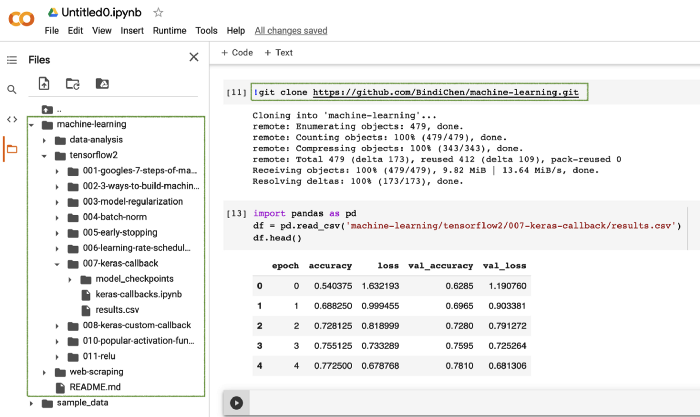Select the model_checkpoints folder name
This screenshot has height=417, width=700.
tap(134, 279)
